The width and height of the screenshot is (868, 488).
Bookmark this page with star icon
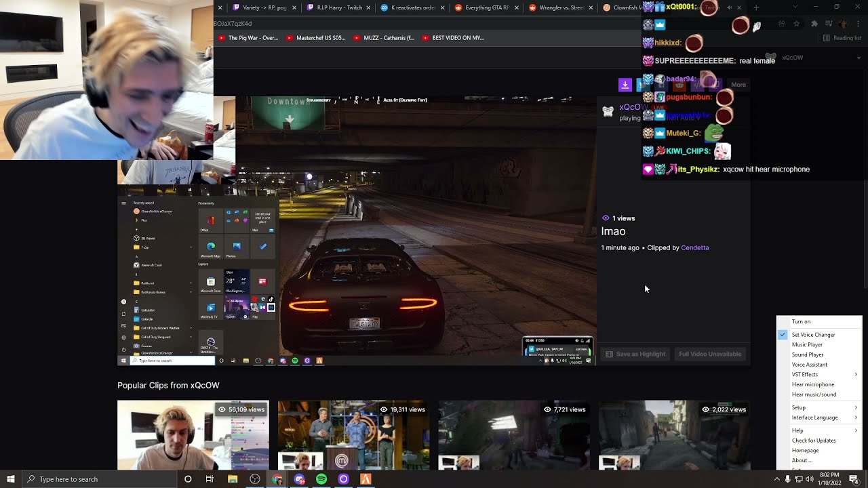click(x=796, y=24)
